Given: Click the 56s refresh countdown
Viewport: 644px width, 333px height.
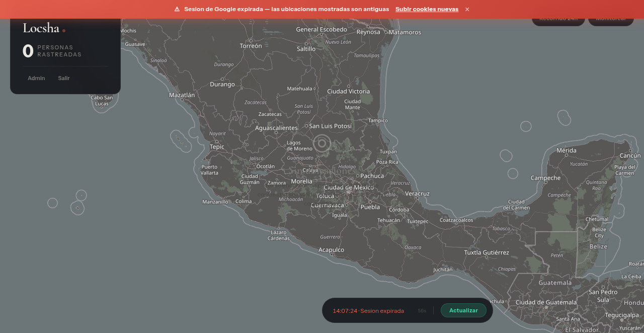Looking at the screenshot, I should coord(422,311).
